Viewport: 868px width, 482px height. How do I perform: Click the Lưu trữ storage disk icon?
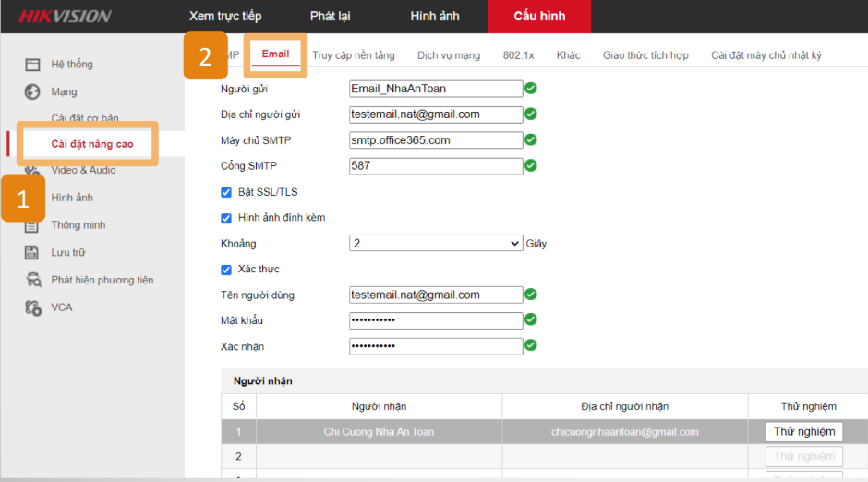point(32,252)
